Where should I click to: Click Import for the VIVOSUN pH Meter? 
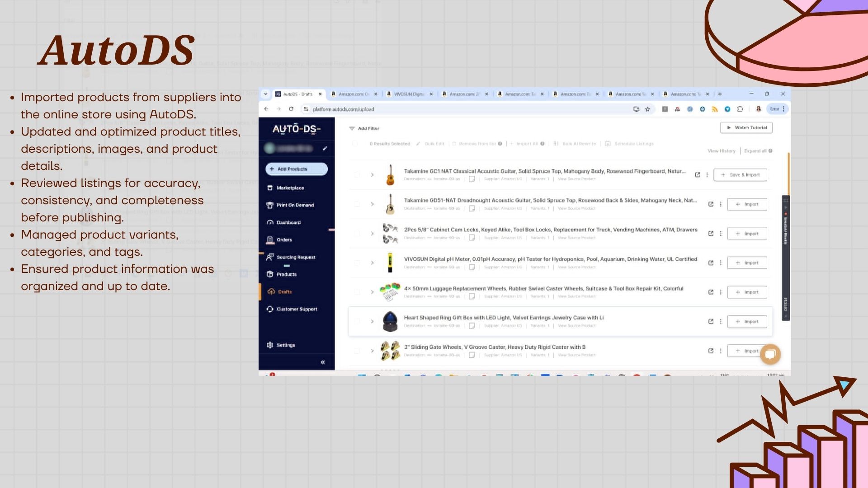pyautogui.click(x=747, y=263)
